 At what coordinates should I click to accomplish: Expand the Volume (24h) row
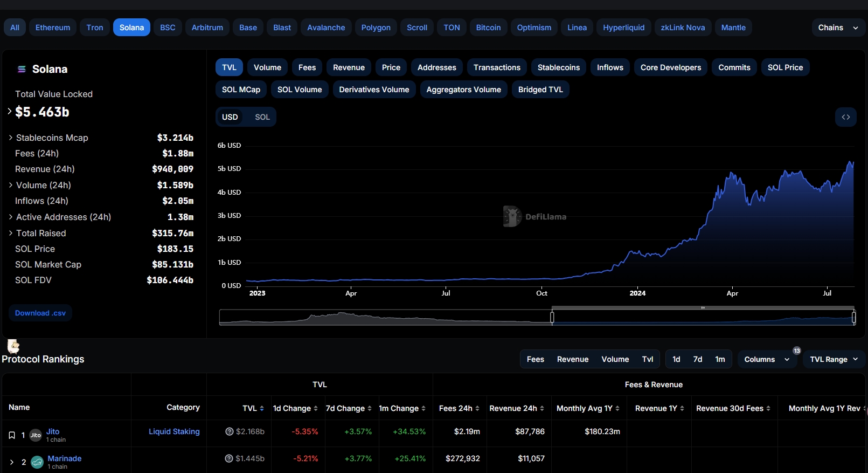click(11, 185)
